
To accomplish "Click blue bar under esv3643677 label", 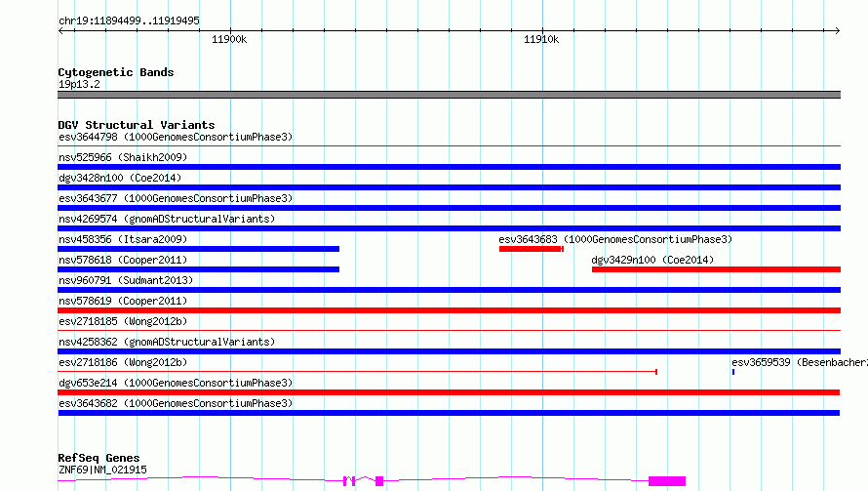I will tap(449, 208).
